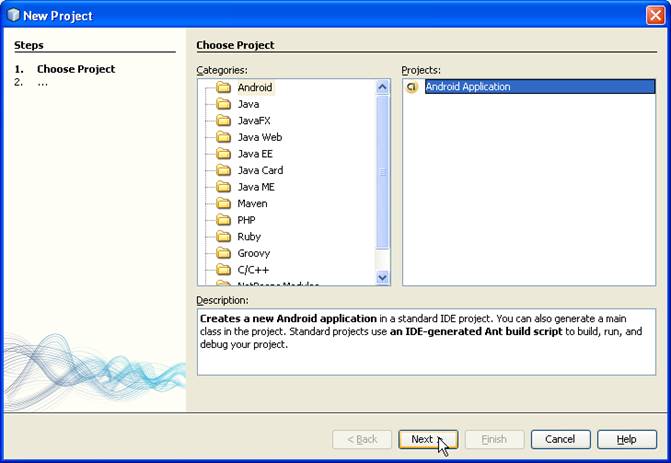Click the Maven folder icon
Screen dimensions: 671x463
223,203
